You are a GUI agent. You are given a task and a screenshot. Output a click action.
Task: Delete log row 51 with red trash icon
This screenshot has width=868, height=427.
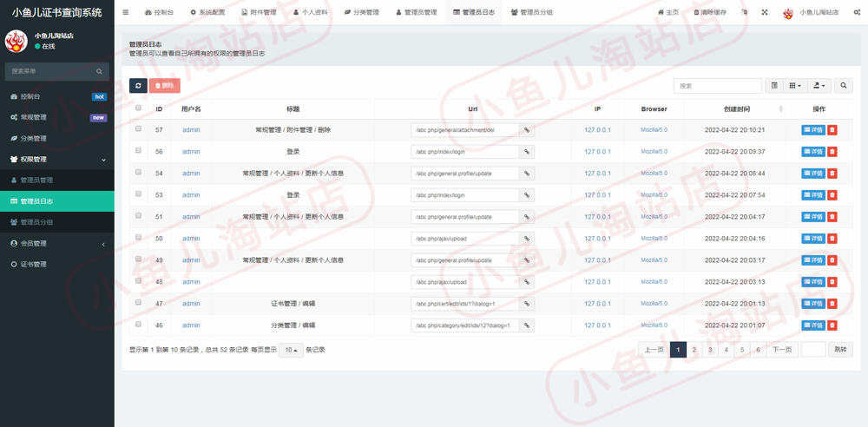click(832, 217)
